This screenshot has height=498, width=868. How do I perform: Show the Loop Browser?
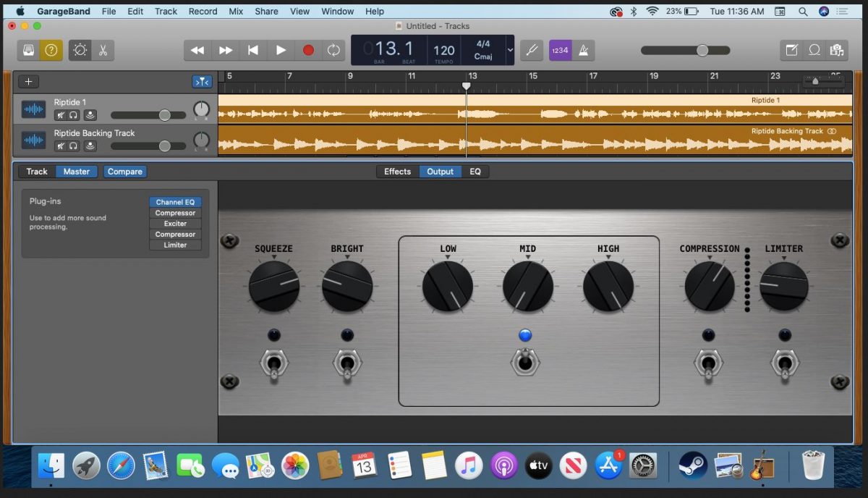click(x=815, y=50)
